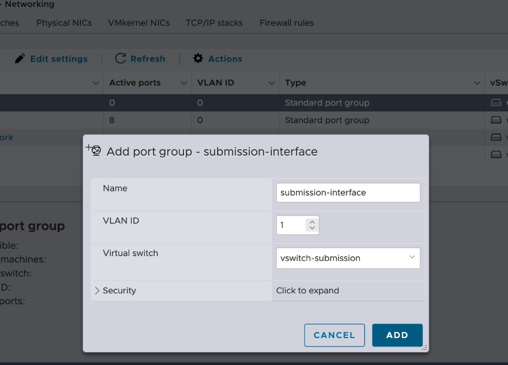Click the Actions gear icon
Image resolution: width=508 pixels, height=365 pixels.
click(x=198, y=58)
